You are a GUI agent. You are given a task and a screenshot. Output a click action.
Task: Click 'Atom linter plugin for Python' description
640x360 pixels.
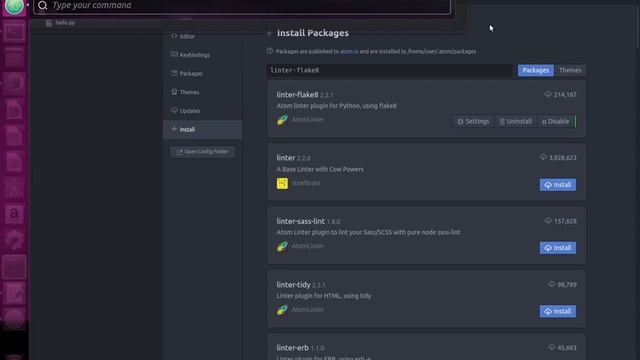336,106
